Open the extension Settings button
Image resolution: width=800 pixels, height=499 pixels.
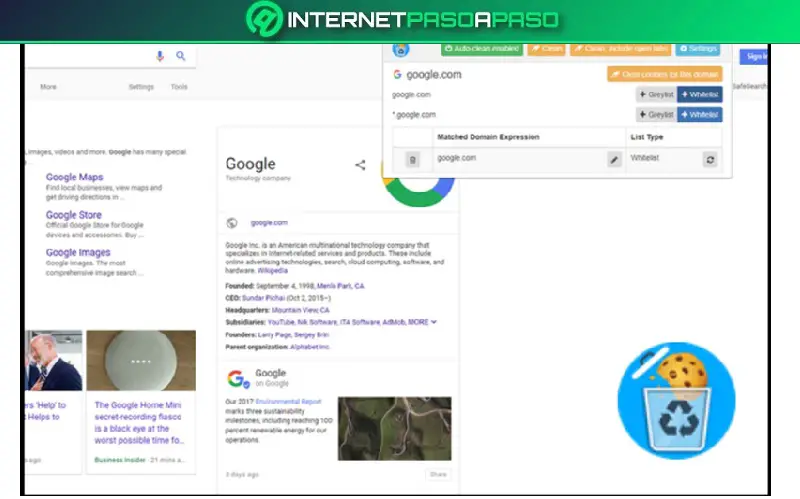[x=698, y=49]
